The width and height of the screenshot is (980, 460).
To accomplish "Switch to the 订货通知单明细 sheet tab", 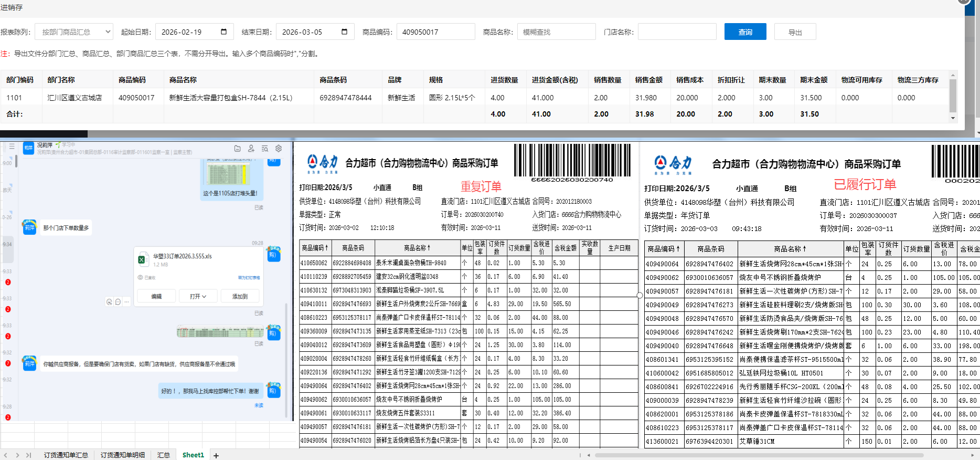I will point(123,455).
